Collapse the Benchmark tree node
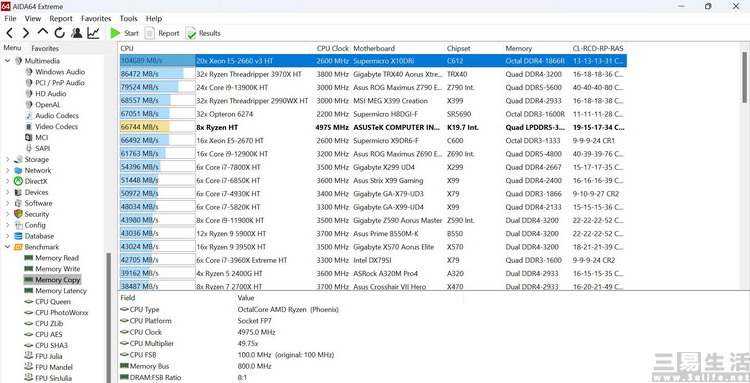The width and height of the screenshot is (750, 383). point(7,247)
